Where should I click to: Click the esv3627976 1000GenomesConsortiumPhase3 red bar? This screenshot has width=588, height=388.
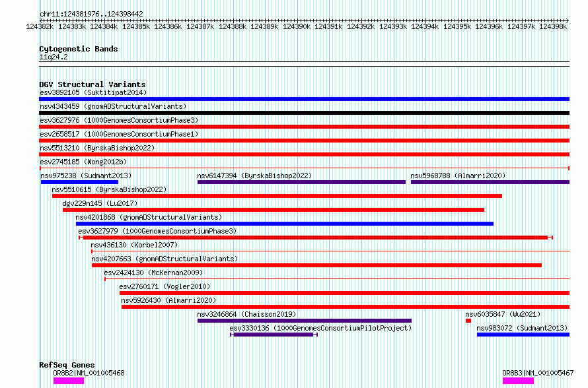pyautogui.click(x=304, y=127)
